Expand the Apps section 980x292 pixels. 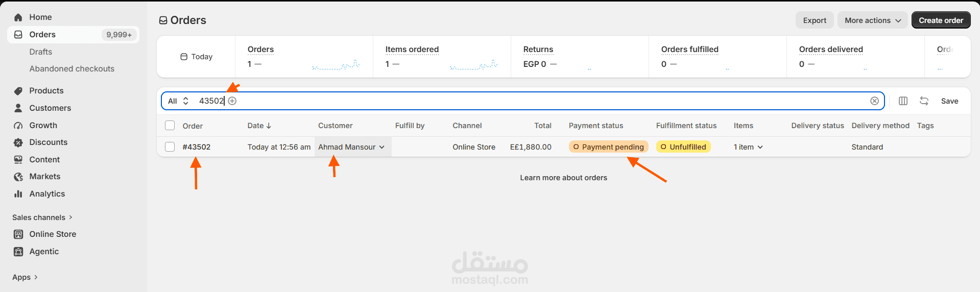coord(25,277)
